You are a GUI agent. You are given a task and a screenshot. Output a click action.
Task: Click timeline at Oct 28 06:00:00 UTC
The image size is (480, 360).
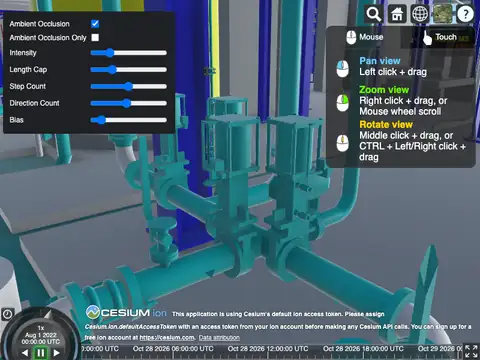[173, 349]
